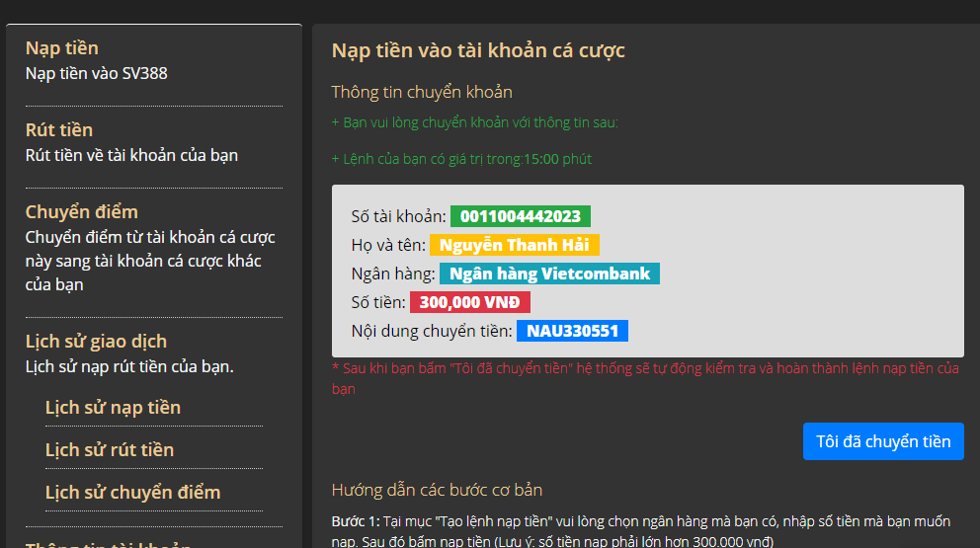Open the Nạp tiền sidebar menu item
Image resolution: width=980 pixels, height=548 pixels.
[x=62, y=48]
